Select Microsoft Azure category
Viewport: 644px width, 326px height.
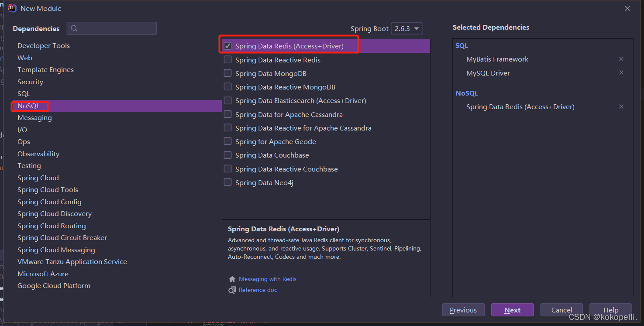tap(117, 274)
